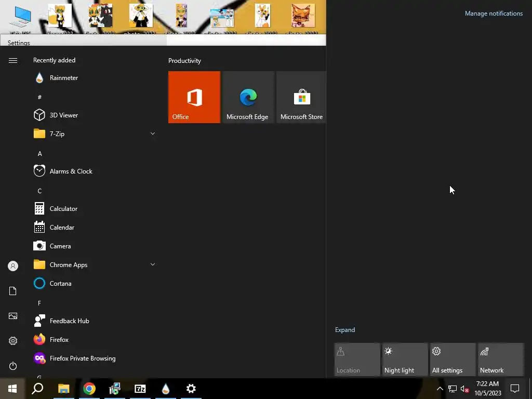Image resolution: width=532 pixels, height=399 pixels.
Task: Toggle Action Center notification icon
Action: pos(515,389)
